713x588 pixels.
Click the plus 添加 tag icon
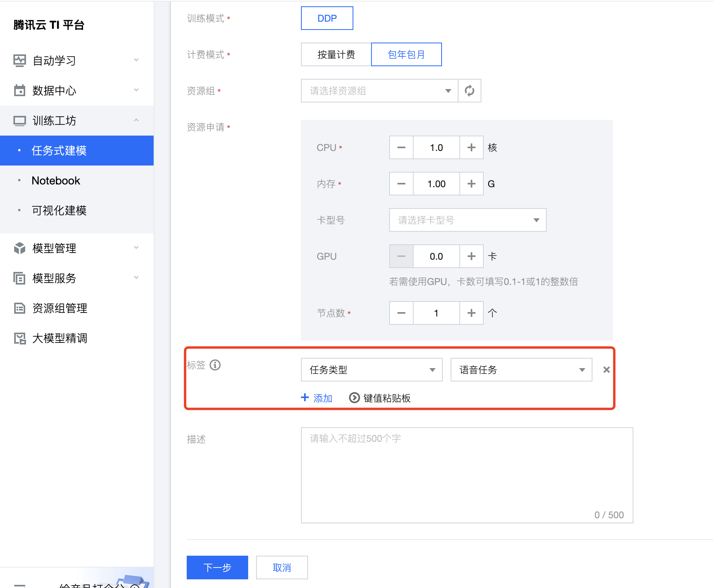tap(305, 398)
